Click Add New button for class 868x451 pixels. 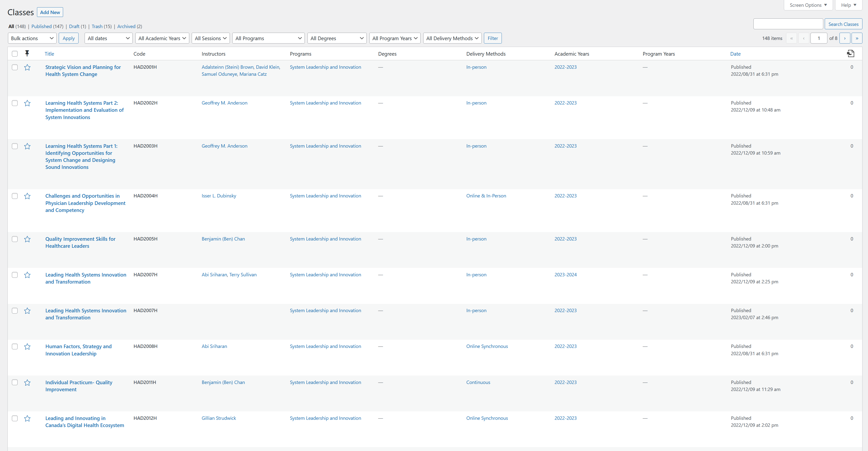[50, 11]
